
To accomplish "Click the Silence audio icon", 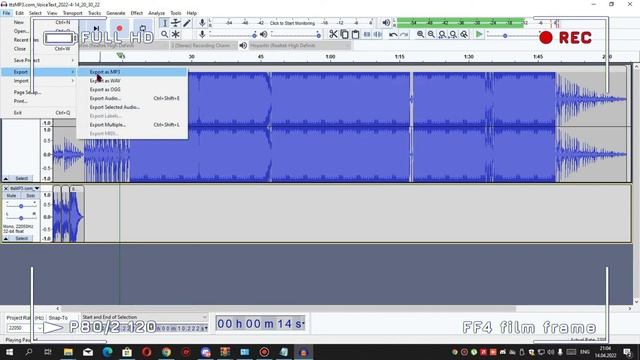I will [x=378, y=34].
